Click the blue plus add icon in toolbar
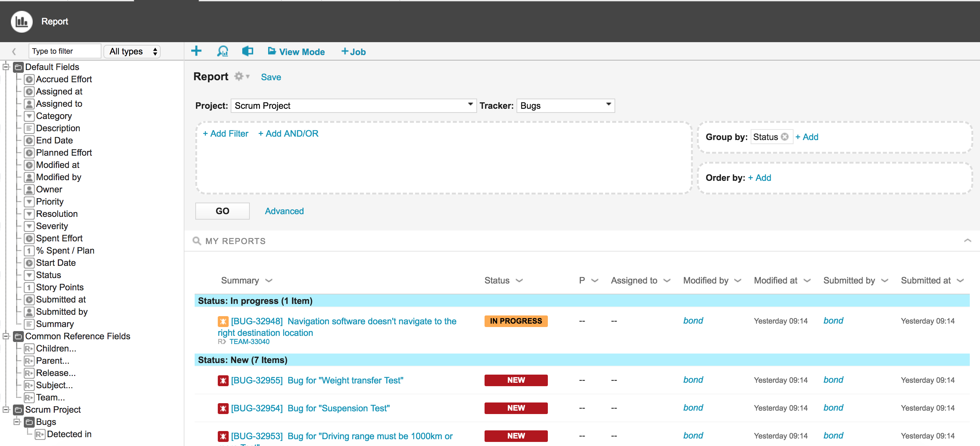The height and width of the screenshot is (446, 980). coord(196,51)
